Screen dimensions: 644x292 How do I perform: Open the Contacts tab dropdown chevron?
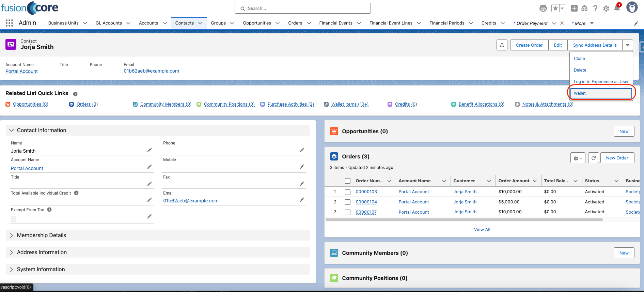click(200, 23)
